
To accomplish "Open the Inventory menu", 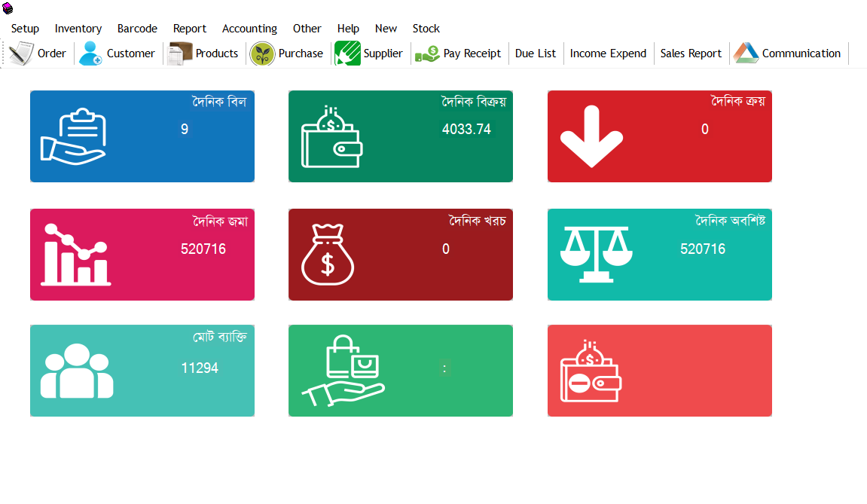I will pyautogui.click(x=78, y=29).
